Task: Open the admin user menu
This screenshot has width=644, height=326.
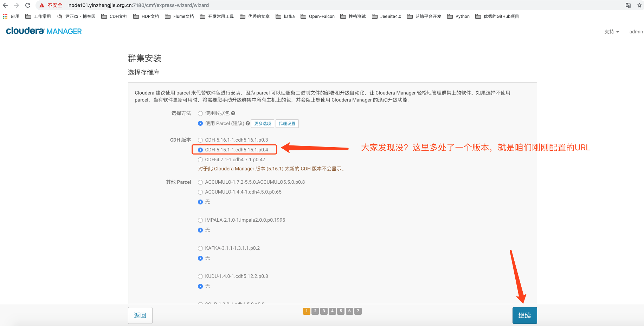Action: tap(636, 32)
